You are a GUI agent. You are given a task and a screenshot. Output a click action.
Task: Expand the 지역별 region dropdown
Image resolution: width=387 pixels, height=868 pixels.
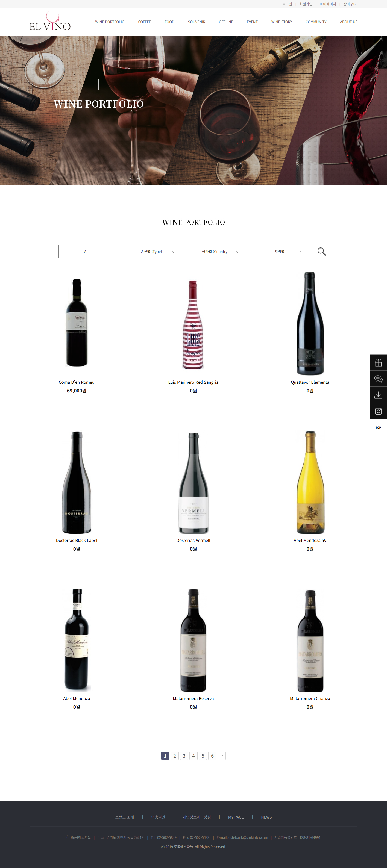pos(279,251)
